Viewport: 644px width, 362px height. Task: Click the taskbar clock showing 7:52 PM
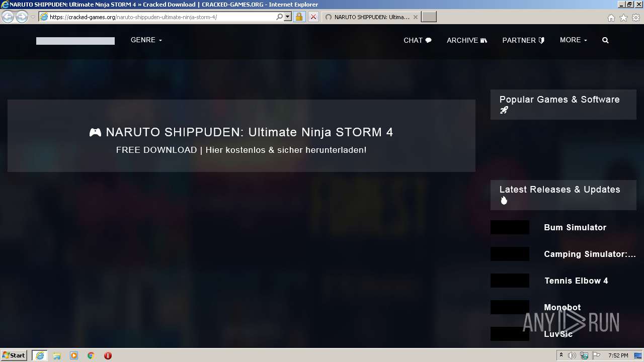click(618, 355)
